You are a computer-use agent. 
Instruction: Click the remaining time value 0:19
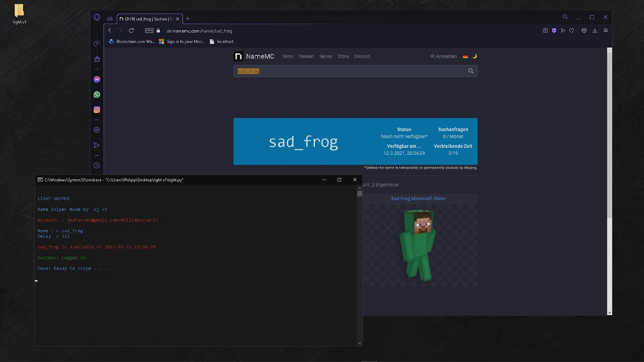click(x=453, y=153)
